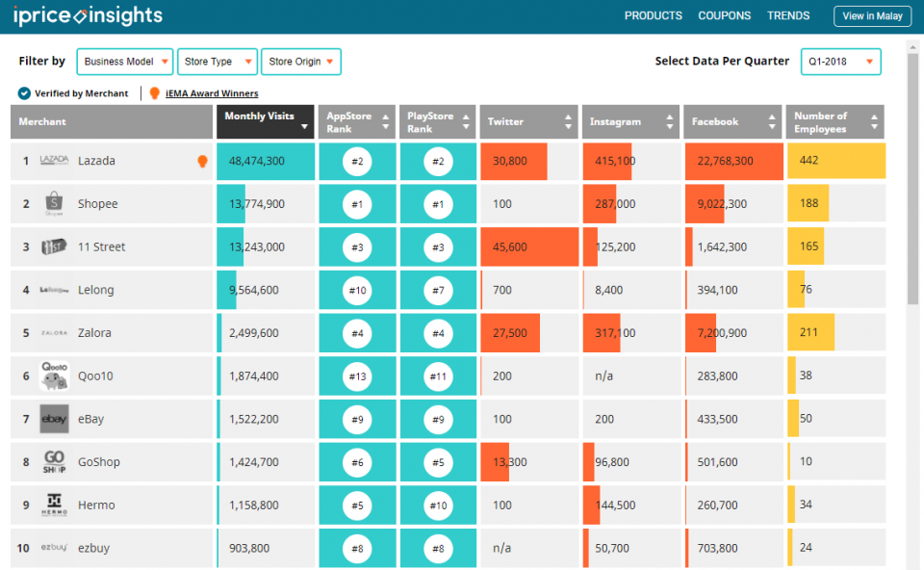Screen dimensions: 924x570
Task: Click the Verified by Merchant checkmark icon
Action: point(24,93)
